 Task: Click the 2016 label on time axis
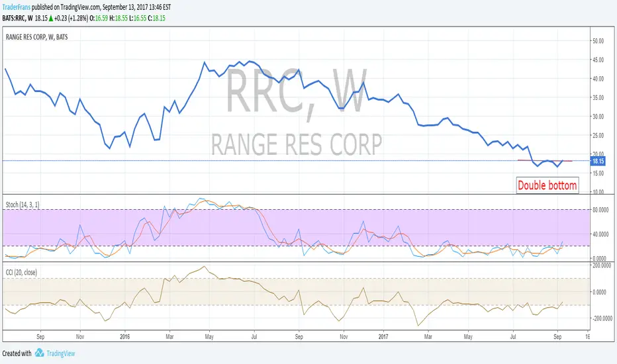pos(124,337)
